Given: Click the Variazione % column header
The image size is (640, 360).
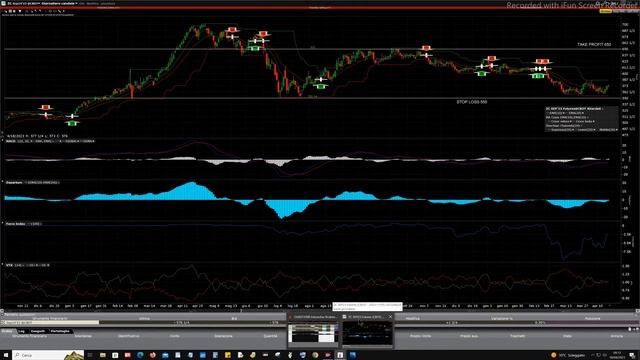Looking at the screenshot, I should pyautogui.click(x=502, y=318).
